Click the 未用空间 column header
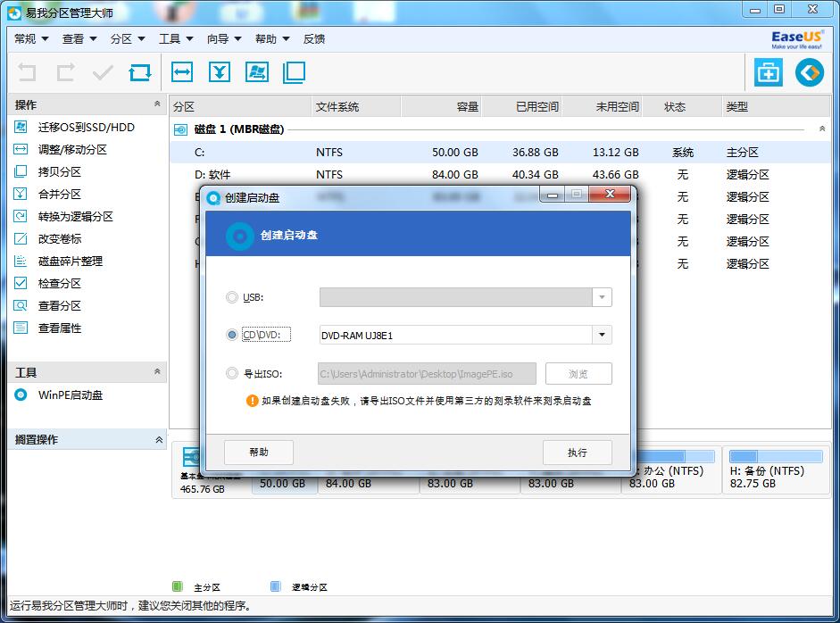Screen dimensions: 840x623 coord(602,106)
